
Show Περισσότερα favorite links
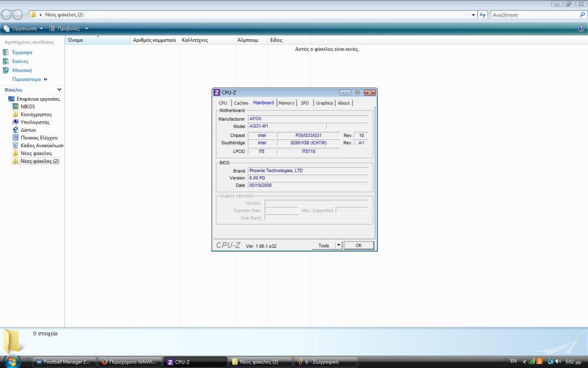[x=29, y=79]
